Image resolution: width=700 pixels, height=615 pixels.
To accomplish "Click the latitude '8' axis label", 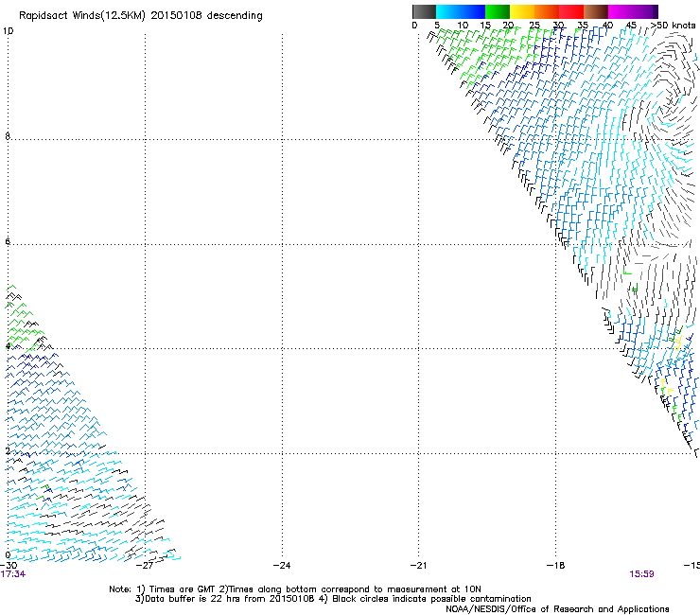I will (x=8, y=136).
